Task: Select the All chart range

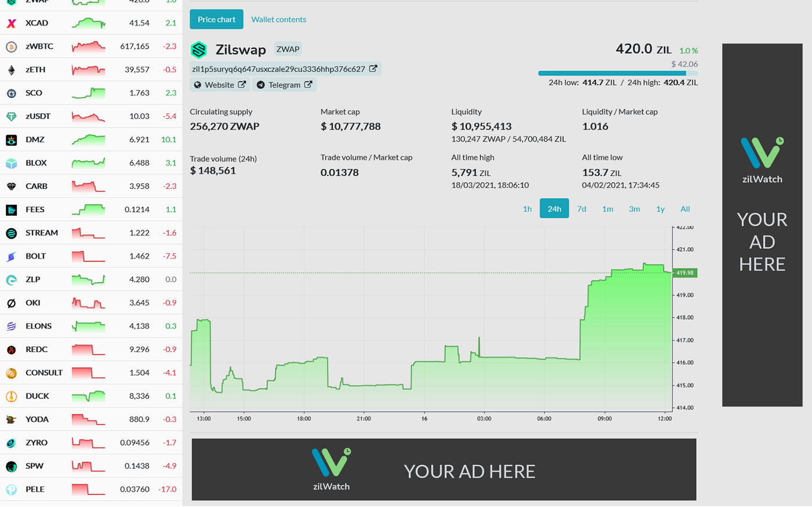Action: (685, 209)
